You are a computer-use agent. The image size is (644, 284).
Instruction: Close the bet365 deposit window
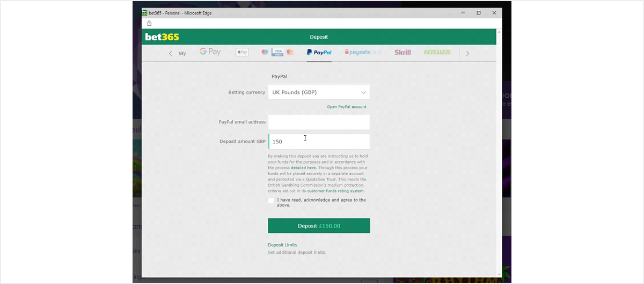coord(494,13)
